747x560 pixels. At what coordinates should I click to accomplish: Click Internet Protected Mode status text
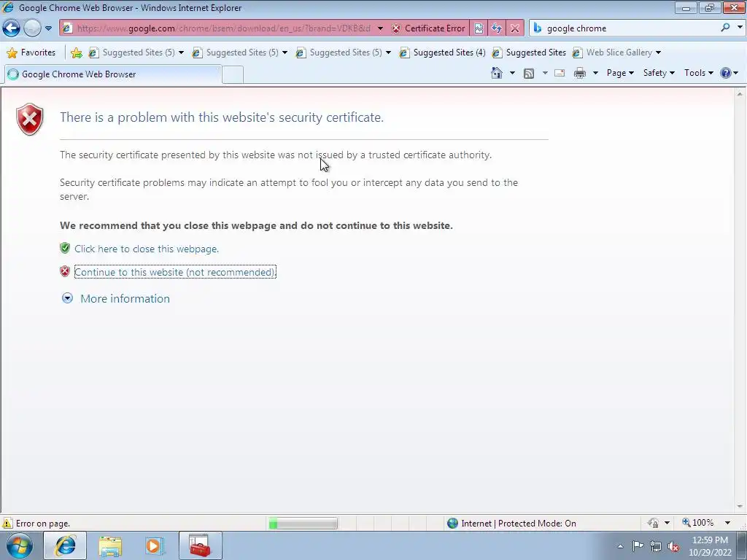point(519,524)
